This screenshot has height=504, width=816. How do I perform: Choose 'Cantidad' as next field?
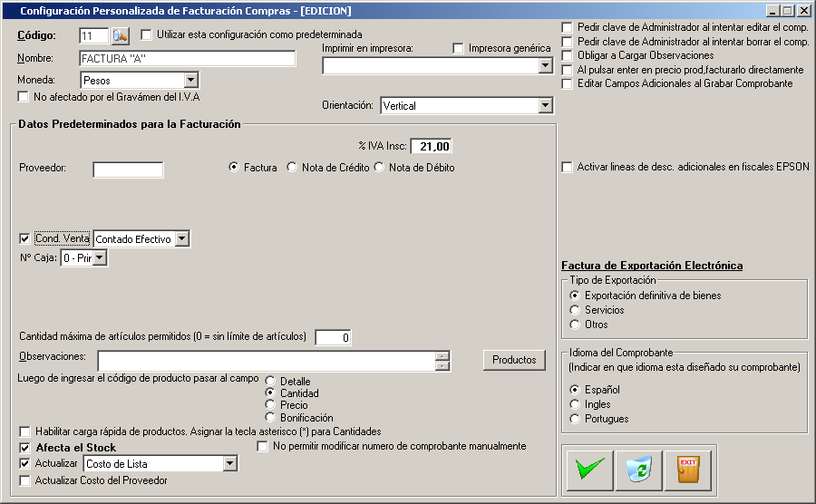click(270, 393)
